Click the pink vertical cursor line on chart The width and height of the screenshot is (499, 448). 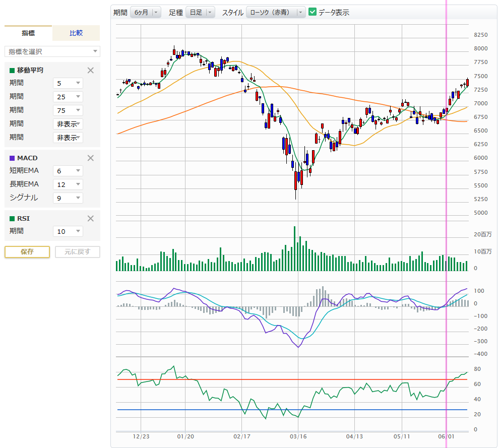[447, 151]
